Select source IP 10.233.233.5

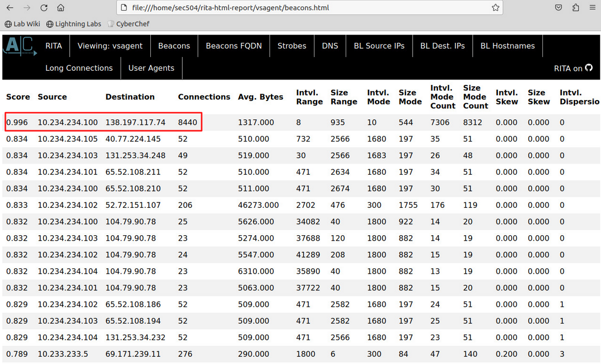(63, 355)
